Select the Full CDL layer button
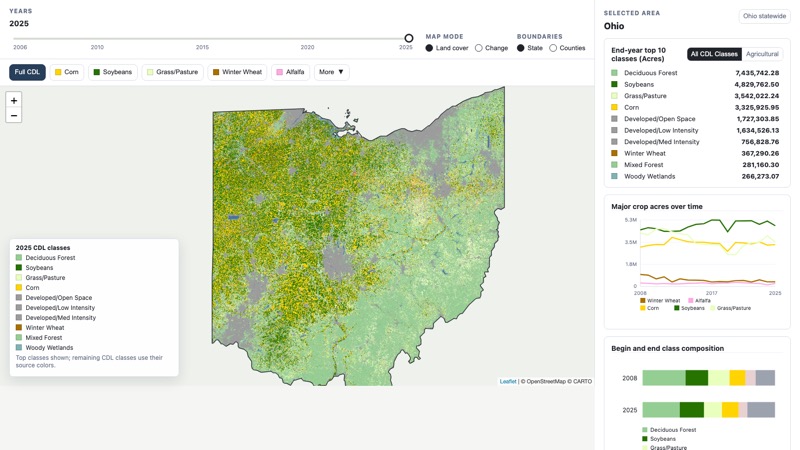Viewport: 800px width, 450px height. 27,72
